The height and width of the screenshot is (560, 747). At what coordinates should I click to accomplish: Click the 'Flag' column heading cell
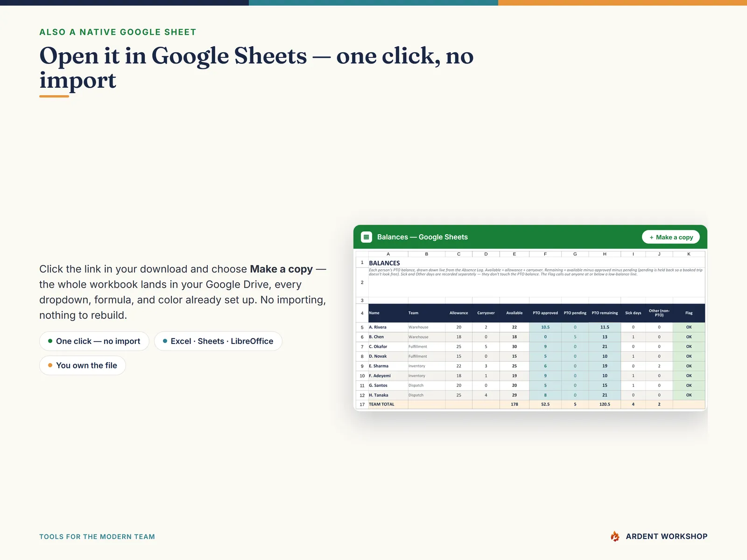689,313
